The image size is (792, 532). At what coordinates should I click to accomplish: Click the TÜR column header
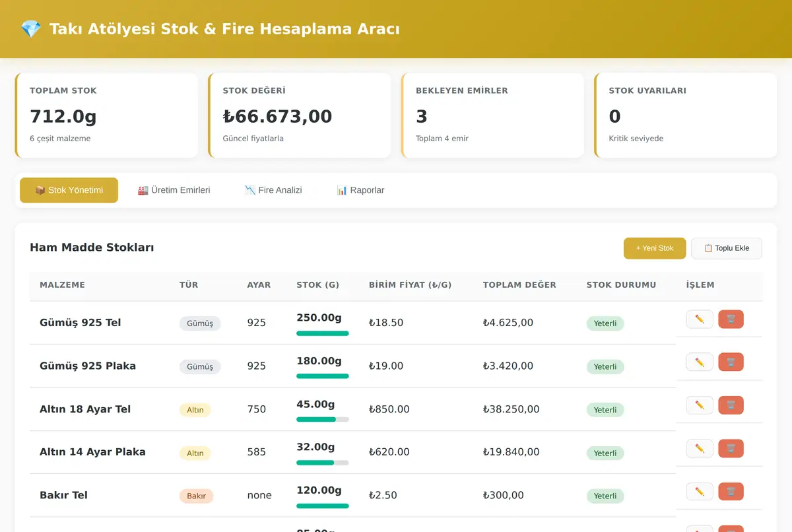point(189,285)
